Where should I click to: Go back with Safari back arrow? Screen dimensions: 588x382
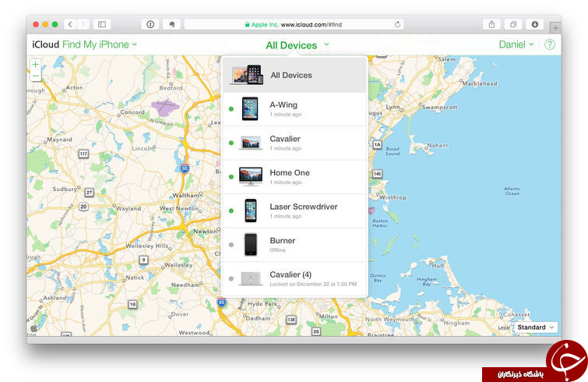click(70, 24)
